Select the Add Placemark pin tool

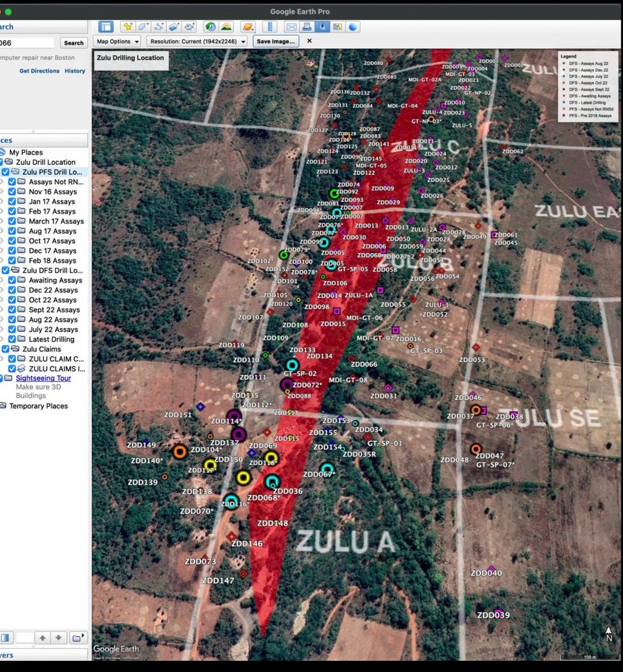coord(128,26)
